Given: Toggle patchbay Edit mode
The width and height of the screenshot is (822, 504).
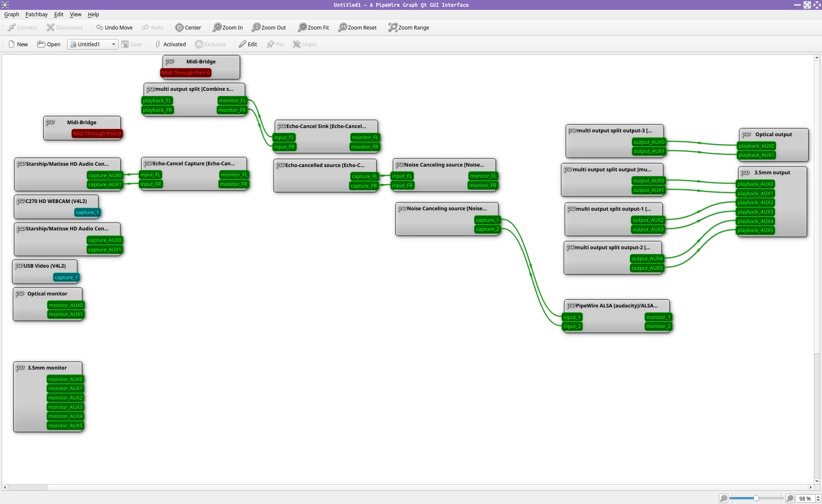Looking at the screenshot, I should (248, 44).
